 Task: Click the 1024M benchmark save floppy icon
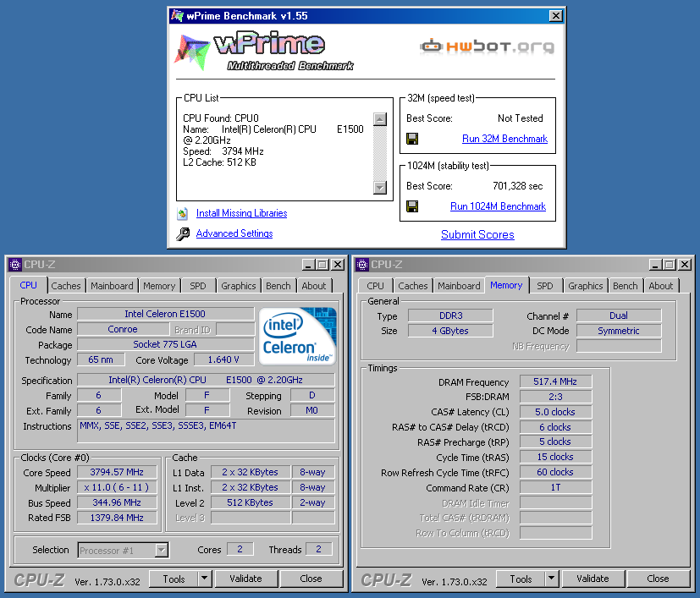412,206
